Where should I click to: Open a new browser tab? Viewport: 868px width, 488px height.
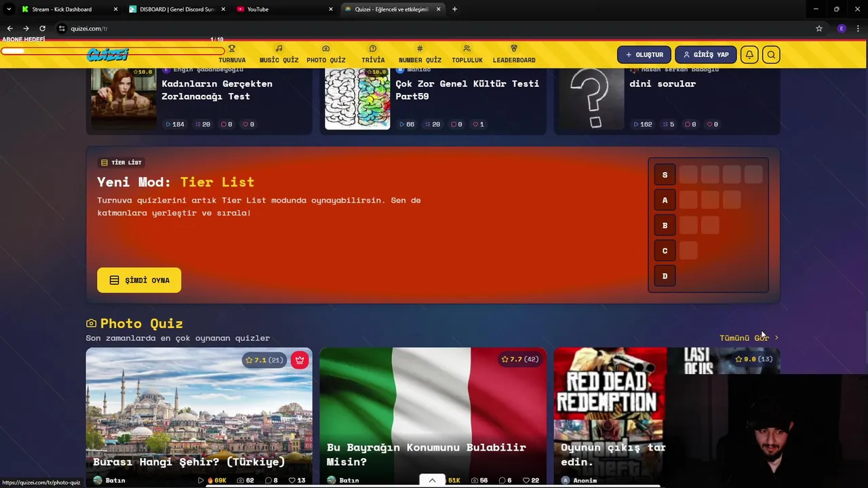point(454,9)
